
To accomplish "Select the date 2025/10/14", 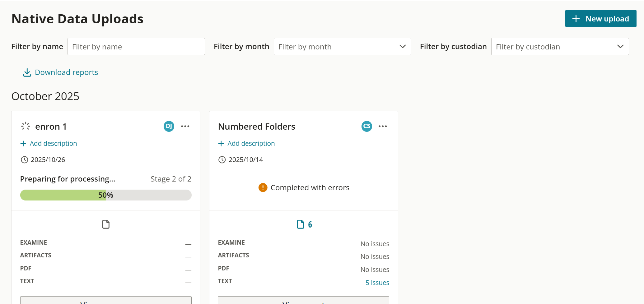I will (x=246, y=160).
